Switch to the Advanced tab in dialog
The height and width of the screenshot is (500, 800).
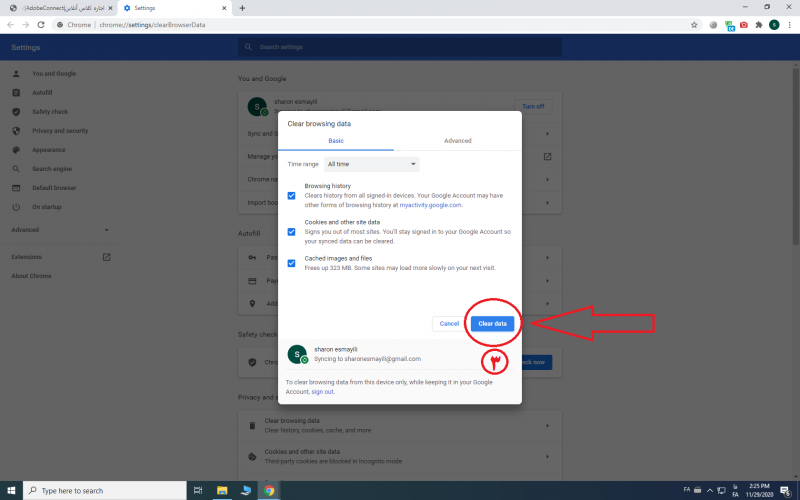[x=457, y=141]
